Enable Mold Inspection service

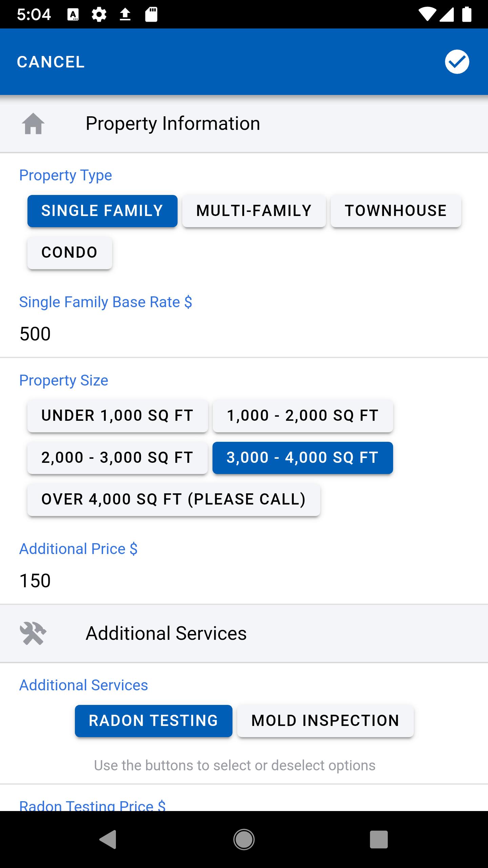pyautogui.click(x=325, y=721)
